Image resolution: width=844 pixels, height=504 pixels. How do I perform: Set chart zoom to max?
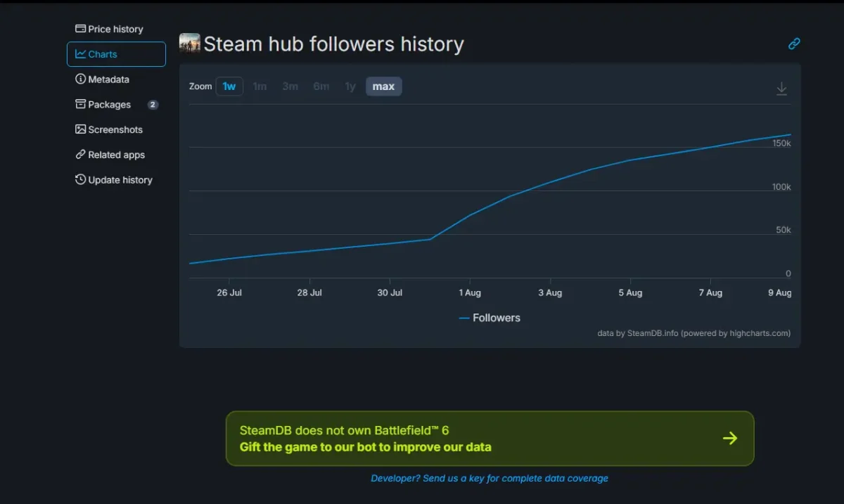click(x=383, y=86)
